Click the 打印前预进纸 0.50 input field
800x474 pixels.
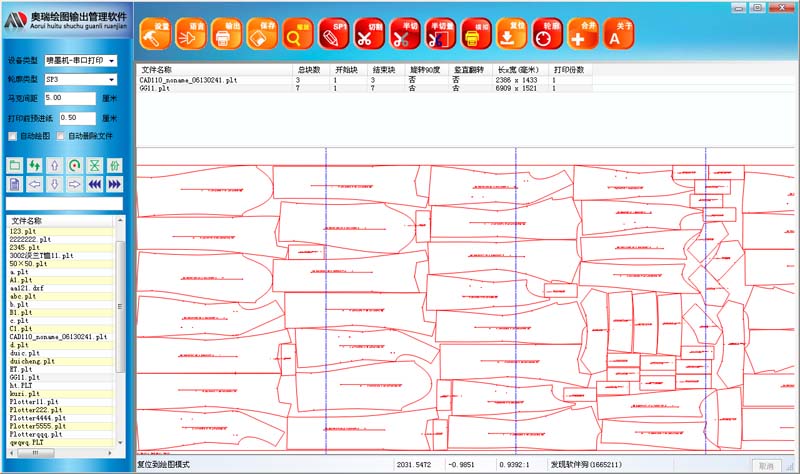[78, 118]
